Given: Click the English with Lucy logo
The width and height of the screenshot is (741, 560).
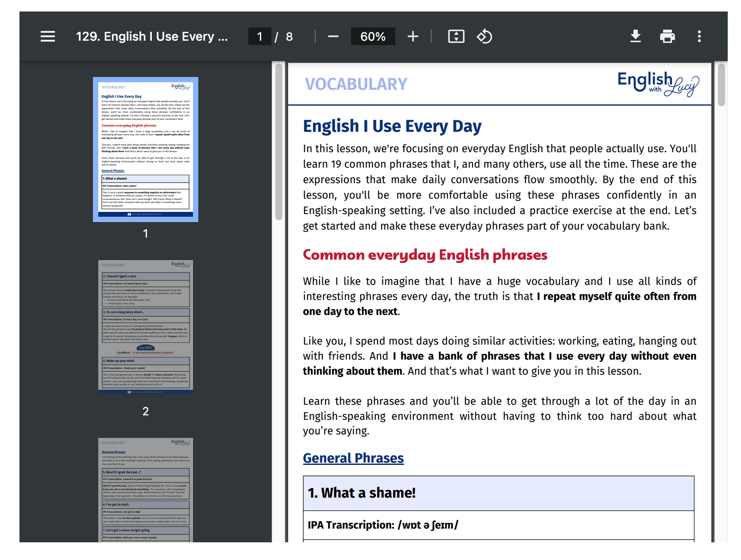Looking at the screenshot, I should (658, 84).
